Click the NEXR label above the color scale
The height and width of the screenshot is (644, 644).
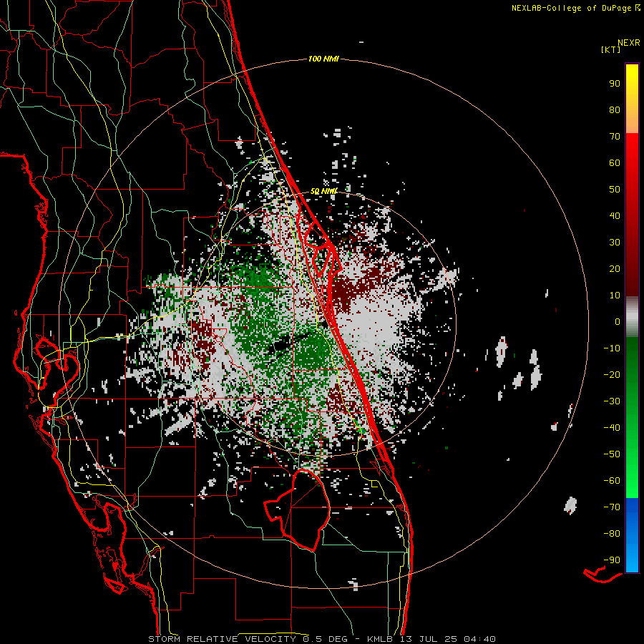click(629, 43)
